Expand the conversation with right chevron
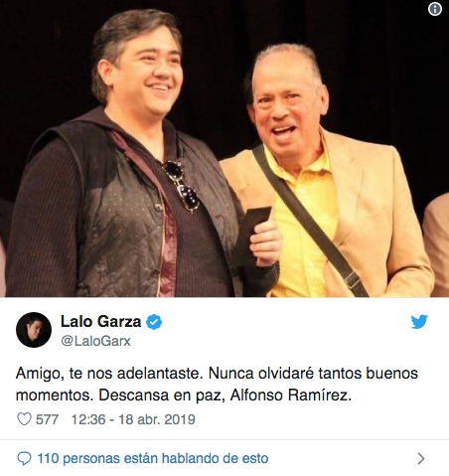Screen dimensions: 449x476 click(421, 459)
